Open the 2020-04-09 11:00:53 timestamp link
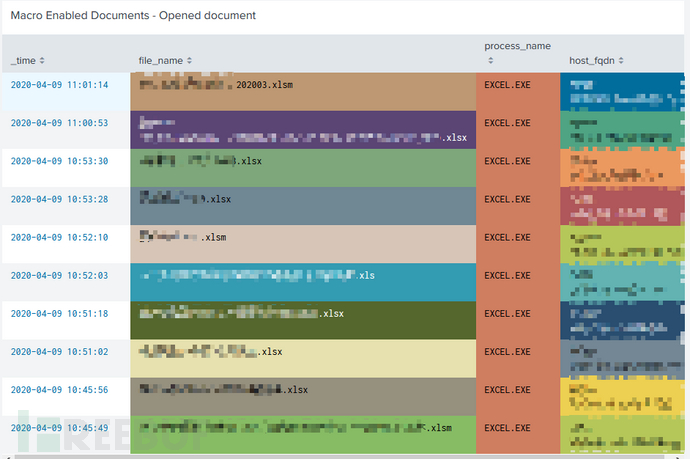Viewport: 690px width, 459px height. click(59, 123)
